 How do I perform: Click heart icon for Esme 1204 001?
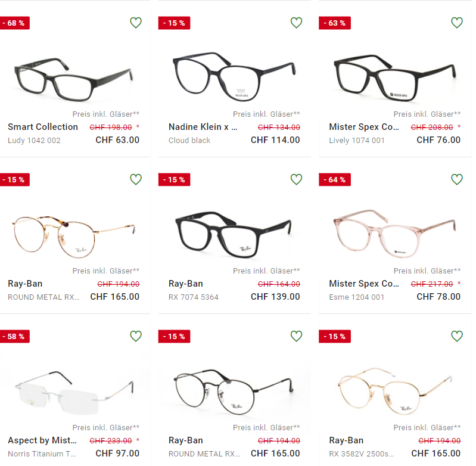pos(457,179)
